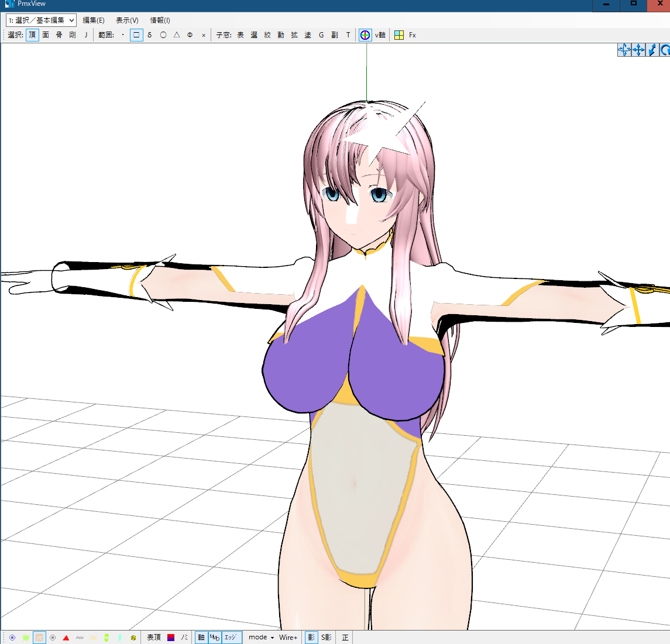Image resolution: width=670 pixels, height=644 pixels.
Task: Open the 表 sub-window
Action: pos(240,35)
